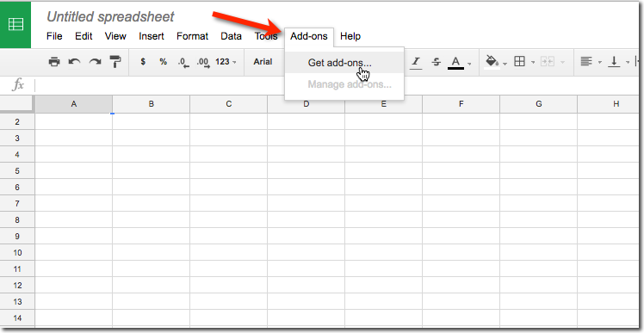Open the View menu
The width and height of the screenshot is (644, 333).
[x=115, y=36]
